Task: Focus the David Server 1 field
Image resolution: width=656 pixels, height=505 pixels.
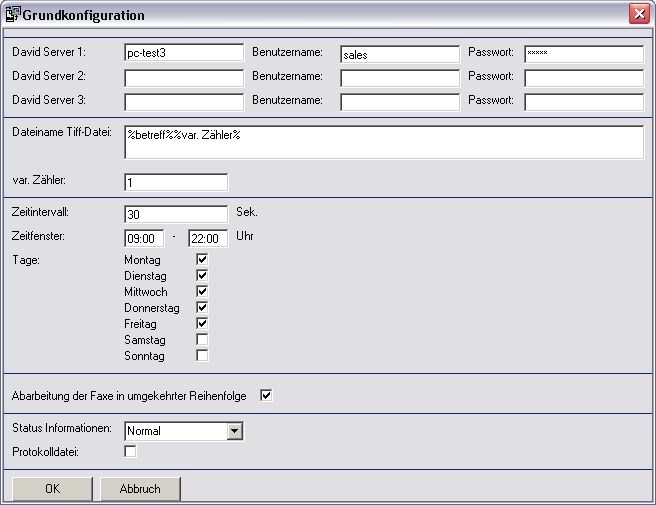Action: (x=184, y=53)
